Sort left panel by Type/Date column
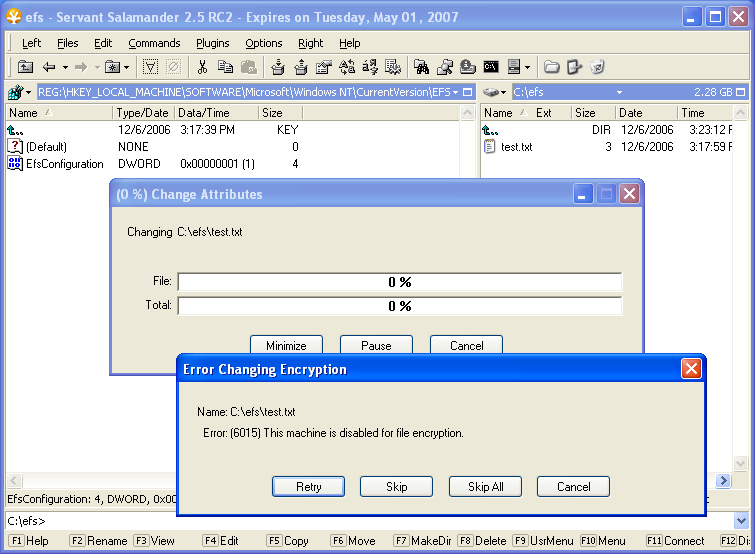755x554 pixels. coord(143,113)
